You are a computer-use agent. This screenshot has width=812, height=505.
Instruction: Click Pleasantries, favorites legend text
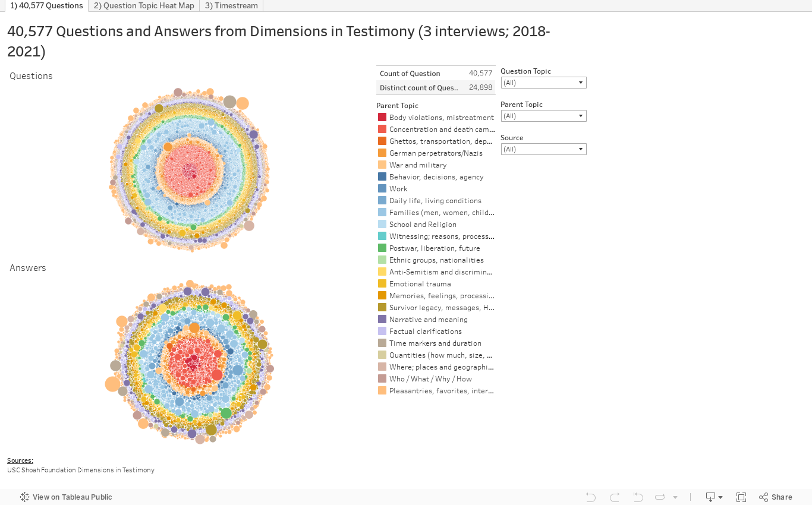[442, 391]
